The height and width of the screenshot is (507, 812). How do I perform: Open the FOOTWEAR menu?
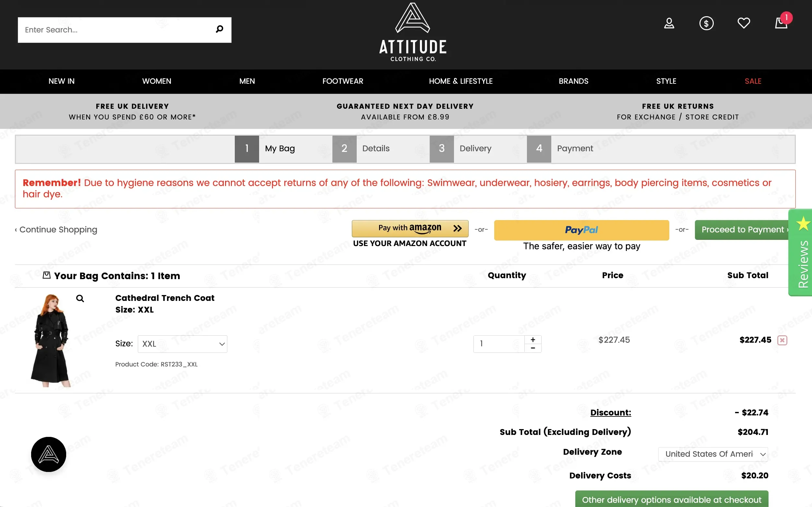tap(343, 81)
